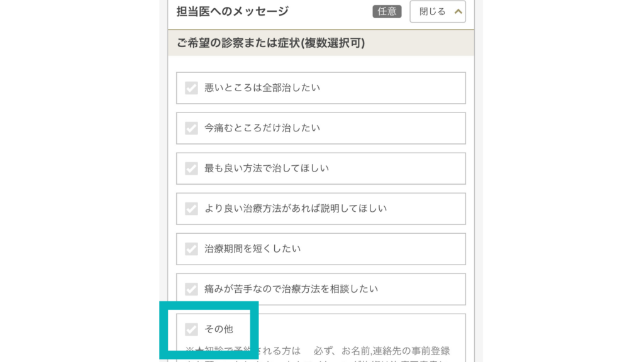
Task: Click the note about お名前,連絡先の事前登録
Action: (318, 354)
